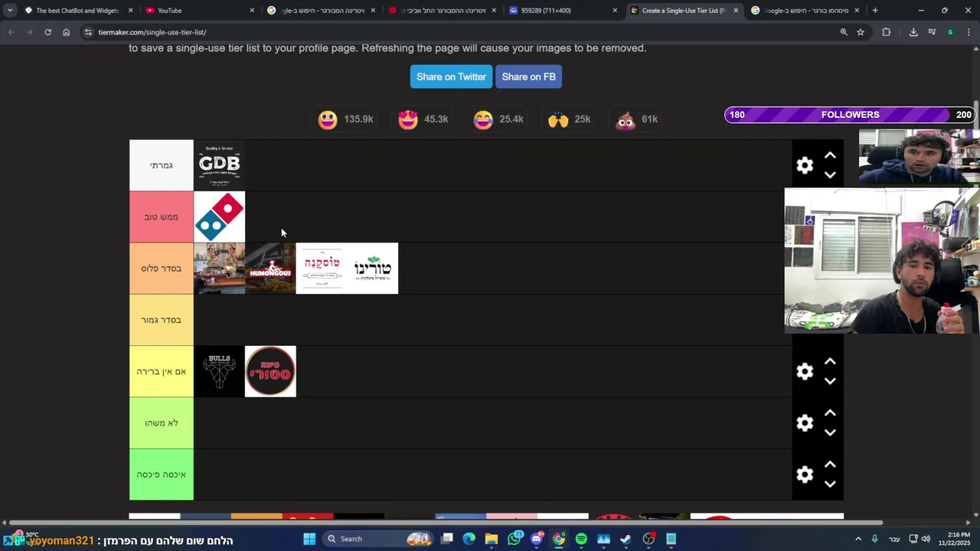This screenshot has width=980, height=551.
Task: Switch to the YouTube tab
Action: tap(199, 11)
